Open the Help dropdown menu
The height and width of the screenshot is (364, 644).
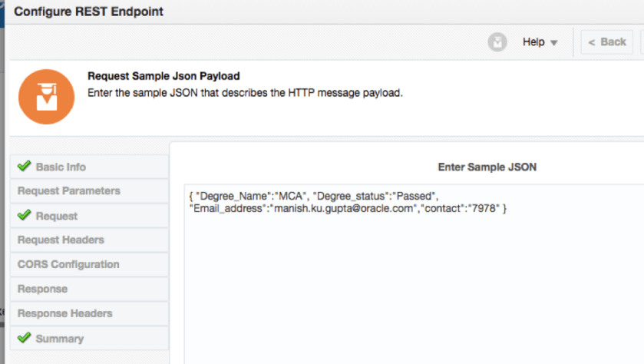click(540, 41)
